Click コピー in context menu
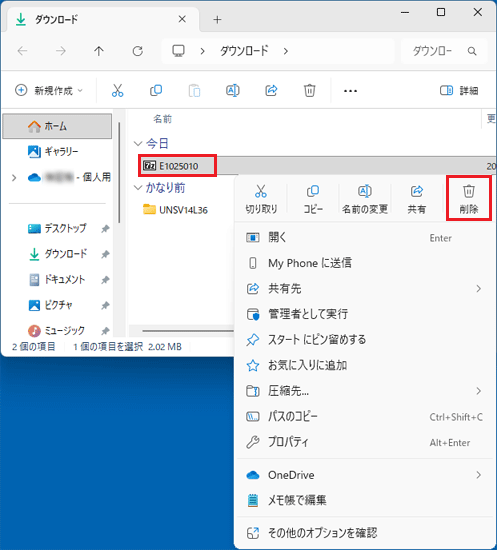This screenshot has height=550, width=497. point(313,199)
